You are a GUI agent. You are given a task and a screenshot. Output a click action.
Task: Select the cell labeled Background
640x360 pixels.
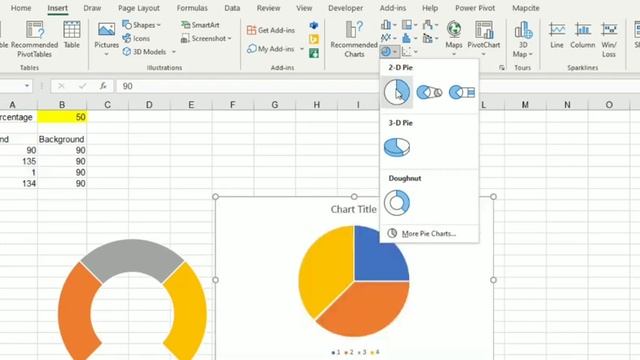tap(62, 139)
